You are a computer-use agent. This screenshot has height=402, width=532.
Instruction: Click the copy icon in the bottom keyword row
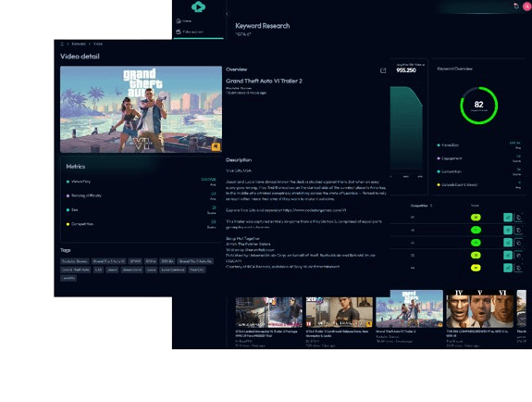[x=518, y=268]
